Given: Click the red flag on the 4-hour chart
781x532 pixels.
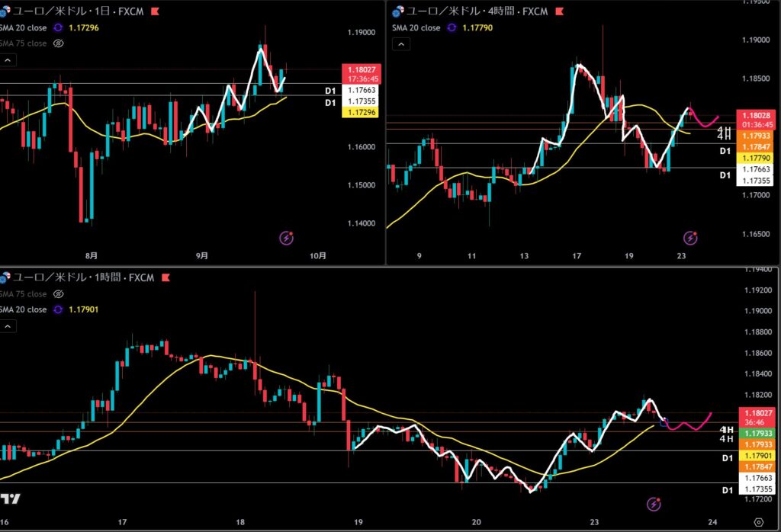Looking at the screenshot, I should tap(561, 11).
